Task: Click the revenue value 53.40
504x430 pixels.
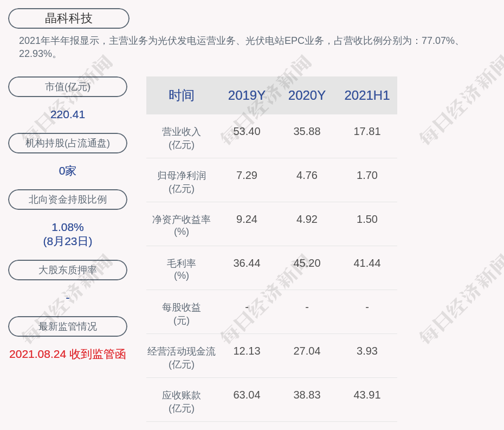Action: (247, 132)
